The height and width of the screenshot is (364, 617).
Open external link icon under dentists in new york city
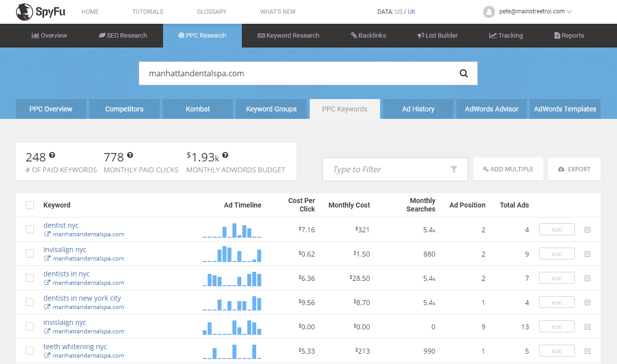click(48, 307)
